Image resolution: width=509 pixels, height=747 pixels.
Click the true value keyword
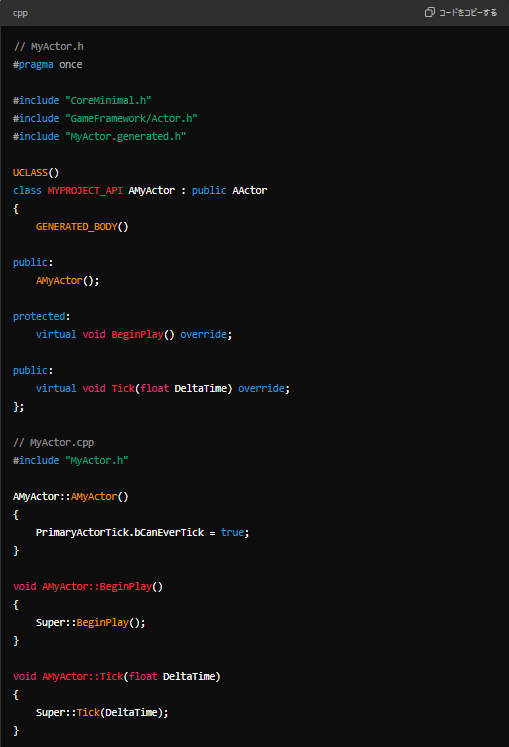[x=232, y=533]
